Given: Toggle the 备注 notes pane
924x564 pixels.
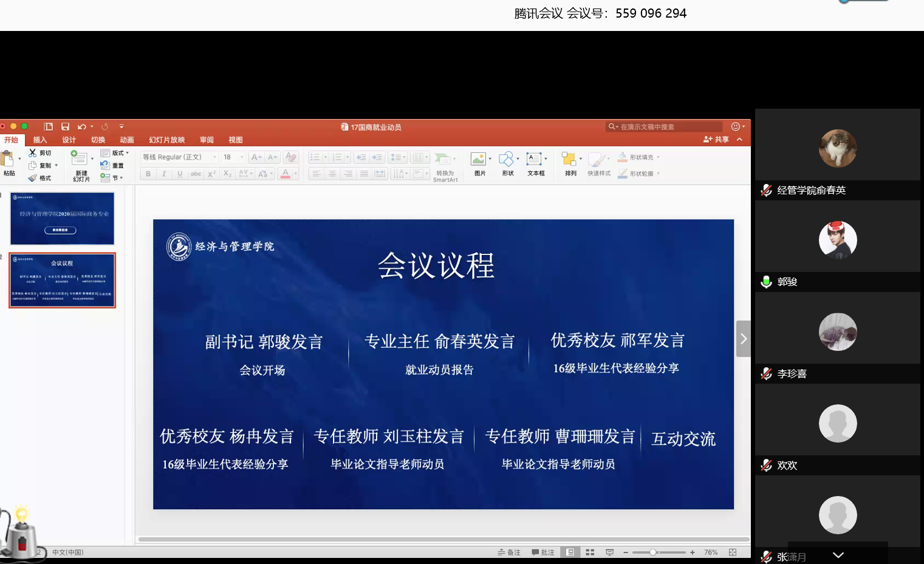Looking at the screenshot, I should [x=509, y=552].
